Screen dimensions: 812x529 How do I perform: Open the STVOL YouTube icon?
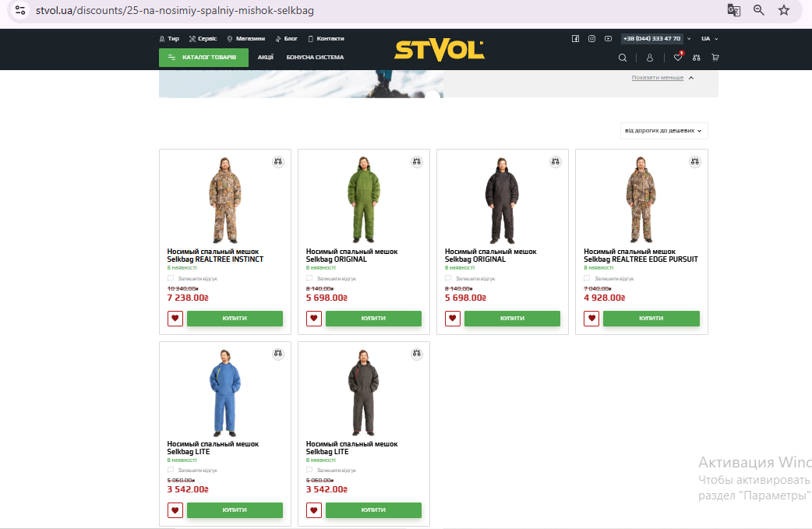pyautogui.click(x=608, y=38)
